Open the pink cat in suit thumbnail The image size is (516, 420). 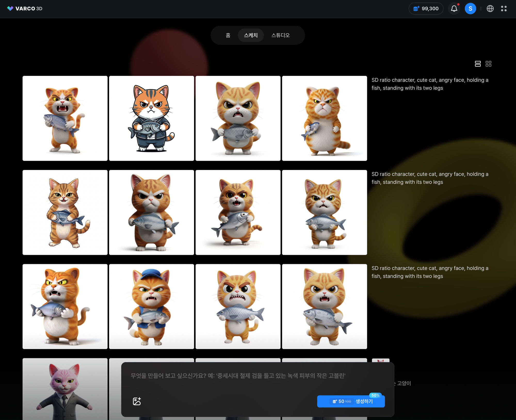65,389
